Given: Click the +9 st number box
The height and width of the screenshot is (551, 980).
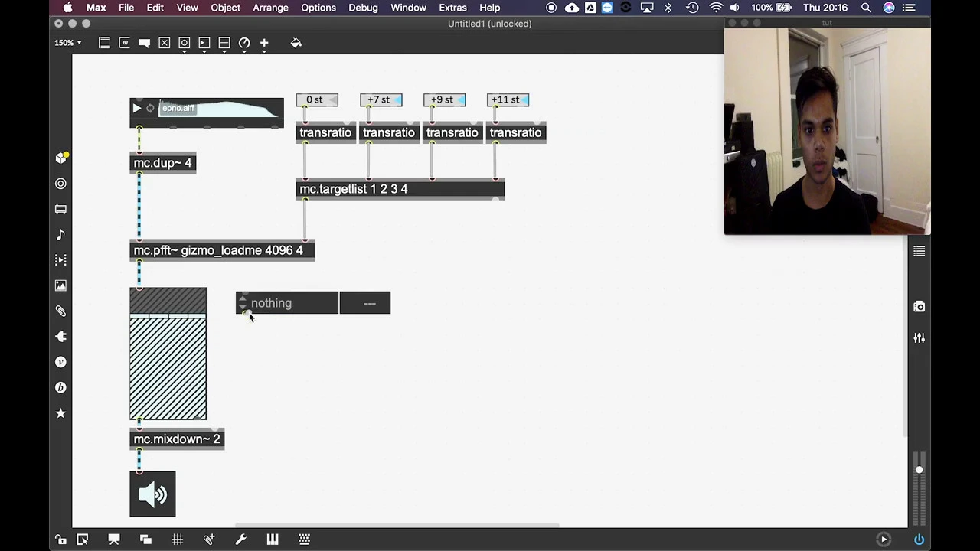Looking at the screenshot, I should pos(444,99).
